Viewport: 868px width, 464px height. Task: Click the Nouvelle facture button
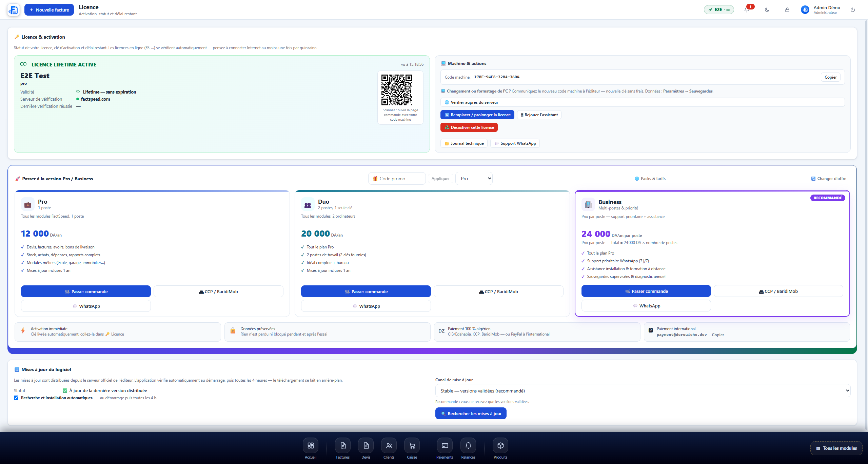coord(49,10)
